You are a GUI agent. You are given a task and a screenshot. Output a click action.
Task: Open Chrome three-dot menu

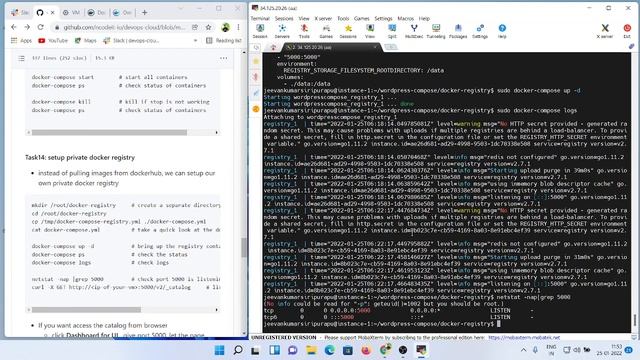point(238,27)
